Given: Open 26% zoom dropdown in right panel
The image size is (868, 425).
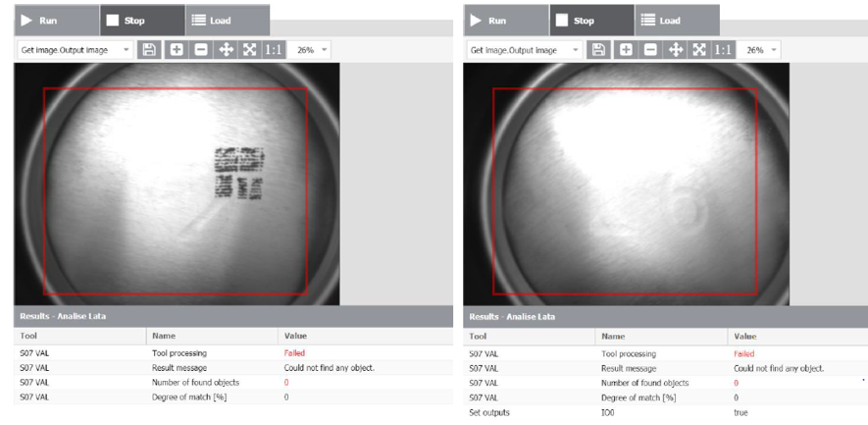Looking at the screenshot, I should click(x=759, y=50).
